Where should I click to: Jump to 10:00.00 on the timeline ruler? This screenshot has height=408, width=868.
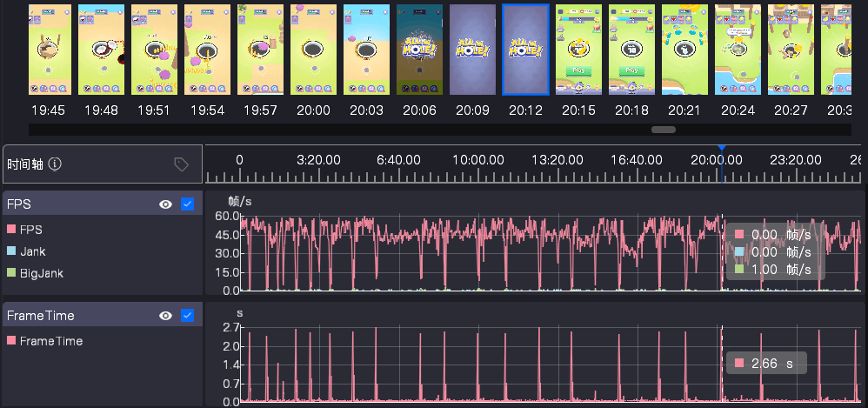(x=478, y=161)
